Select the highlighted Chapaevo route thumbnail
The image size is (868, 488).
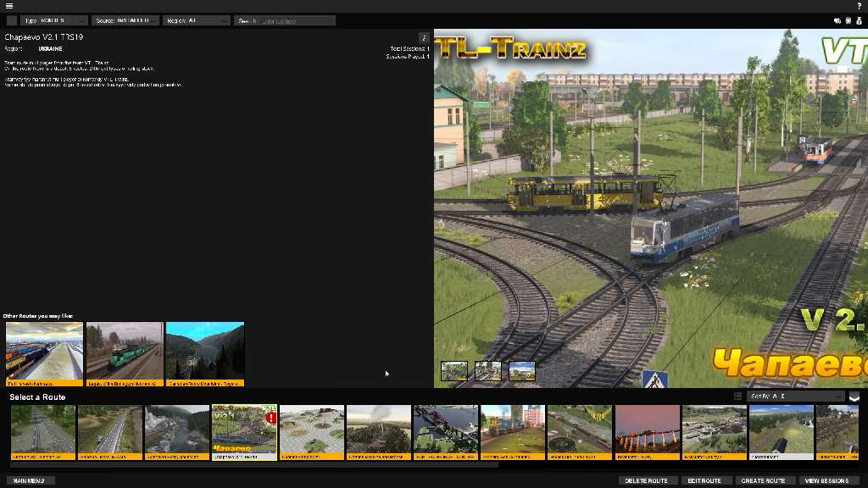point(244,432)
